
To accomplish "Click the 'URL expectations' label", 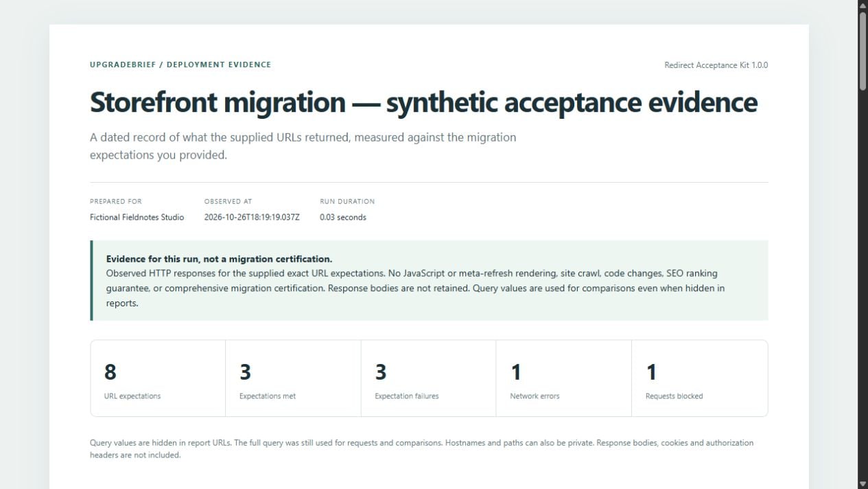I will (132, 396).
